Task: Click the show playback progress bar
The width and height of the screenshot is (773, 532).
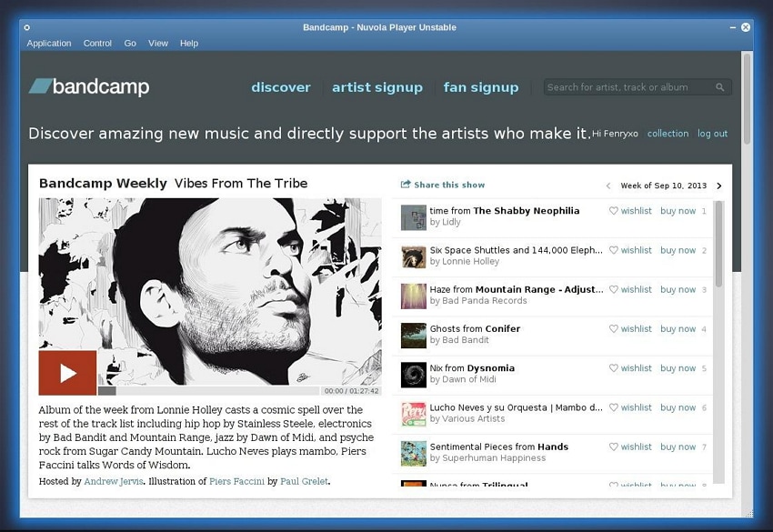Action: [x=208, y=390]
